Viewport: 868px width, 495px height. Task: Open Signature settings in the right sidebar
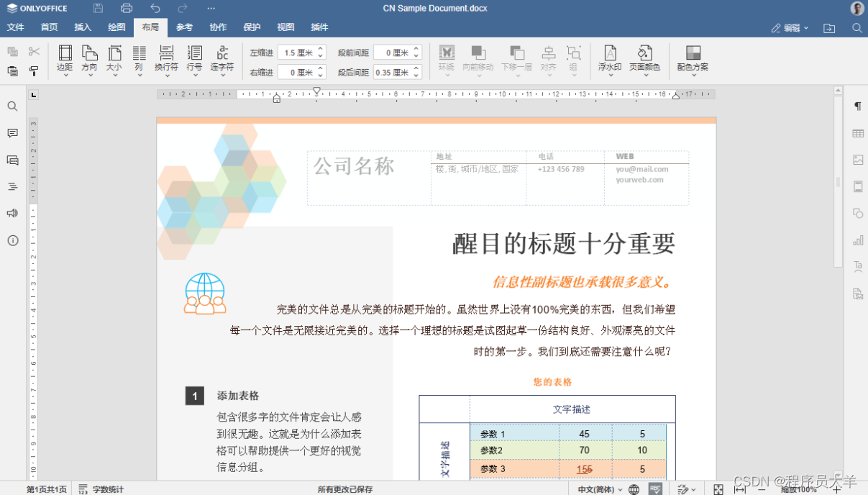858,294
